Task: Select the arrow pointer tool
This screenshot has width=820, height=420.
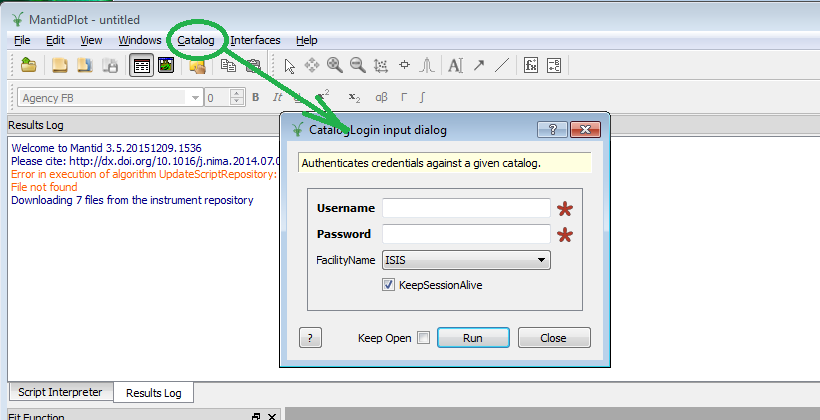Action: [x=289, y=66]
